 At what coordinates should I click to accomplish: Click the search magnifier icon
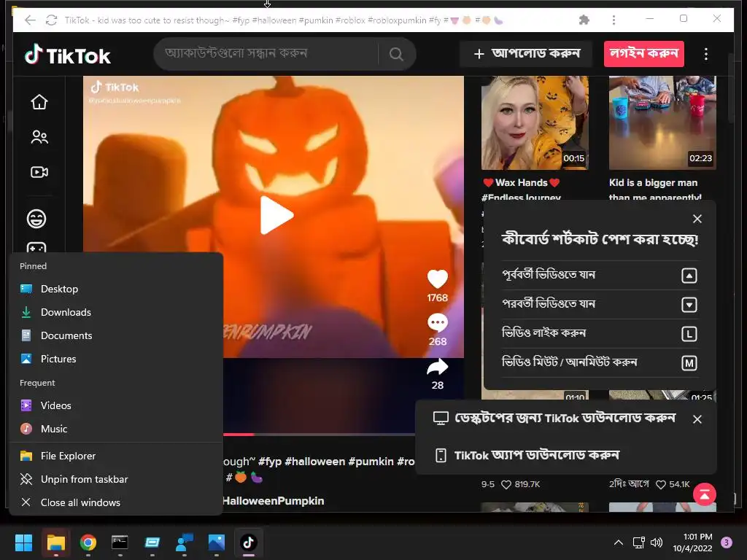coord(396,54)
